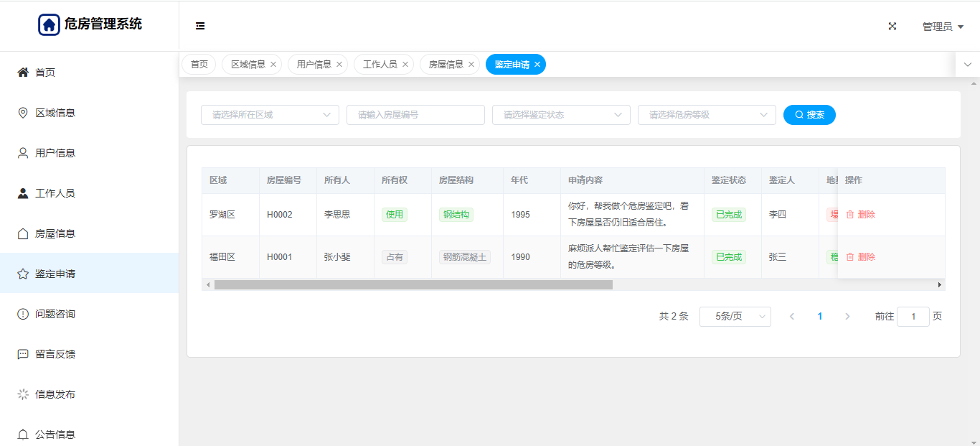Close the 鉴定申请 tab

[537, 65]
